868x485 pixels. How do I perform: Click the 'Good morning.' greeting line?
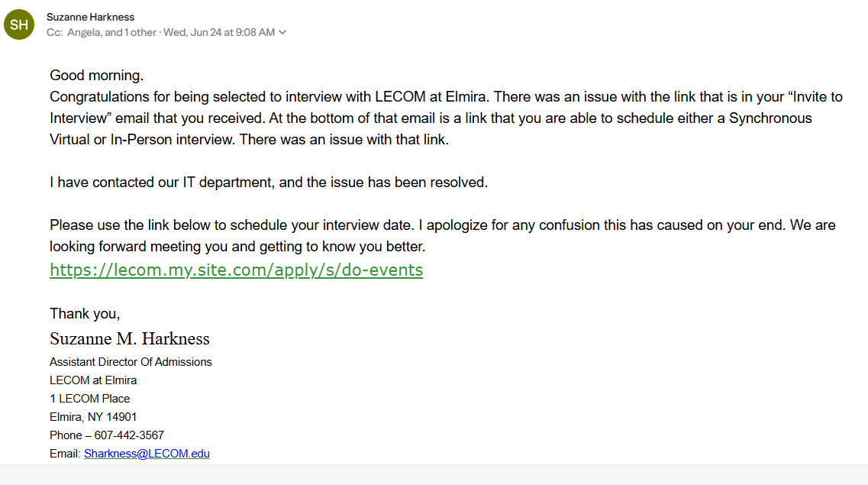[x=97, y=76]
